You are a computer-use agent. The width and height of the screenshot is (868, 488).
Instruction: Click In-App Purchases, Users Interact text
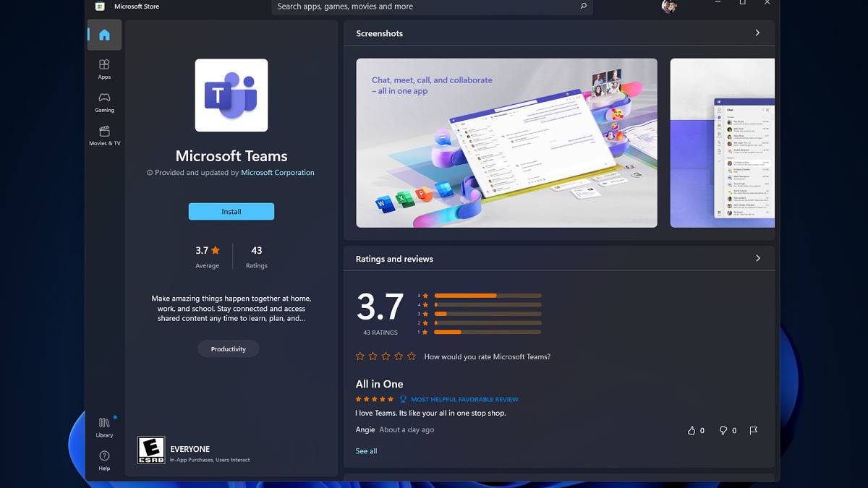click(x=210, y=460)
